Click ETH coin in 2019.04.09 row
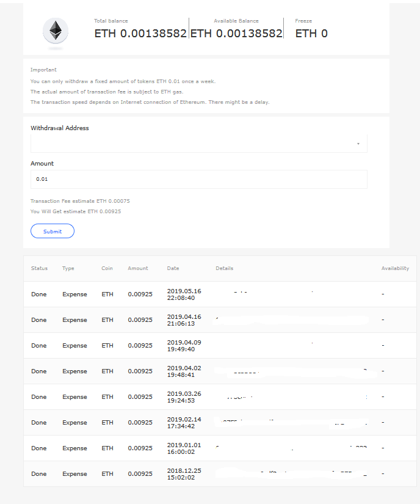This screenshot has height=504, width=420. pos(107,346)
